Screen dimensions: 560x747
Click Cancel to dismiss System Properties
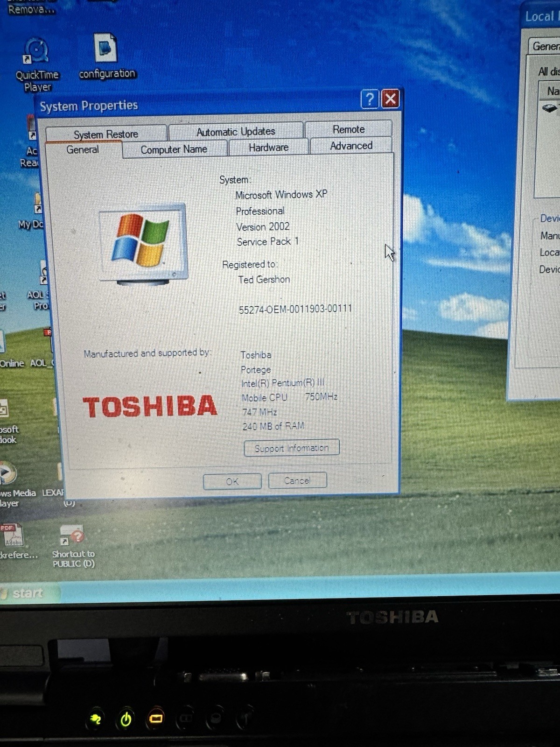(x=297, y=480)
